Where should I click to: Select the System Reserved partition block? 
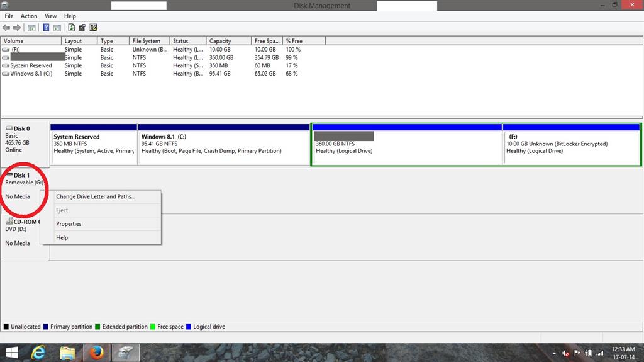tap(94, 144)
